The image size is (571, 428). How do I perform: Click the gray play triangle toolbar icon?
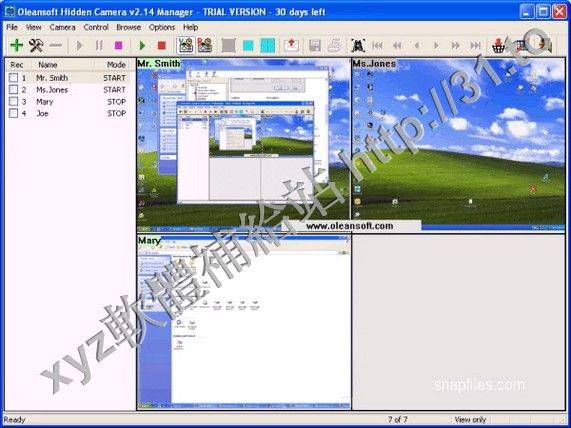[79, 45]
